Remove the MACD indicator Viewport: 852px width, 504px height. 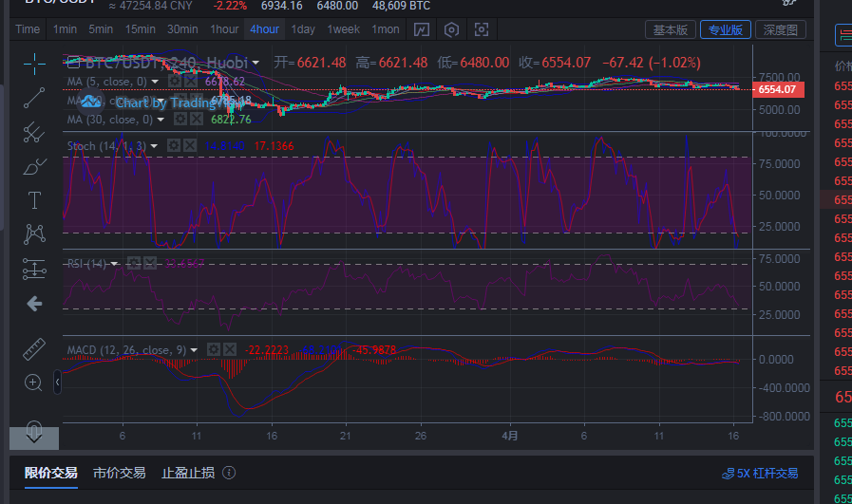click(x=230, y=349)
